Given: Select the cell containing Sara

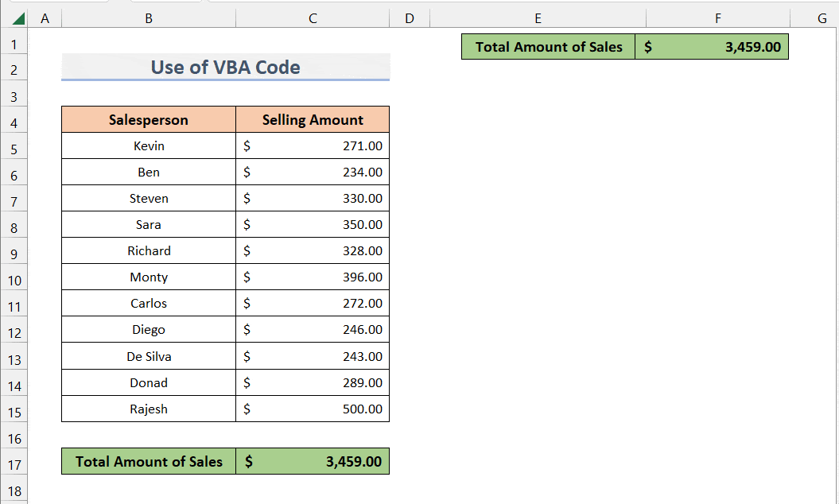Looking at the screenshot, I should (x=149, y=224).
